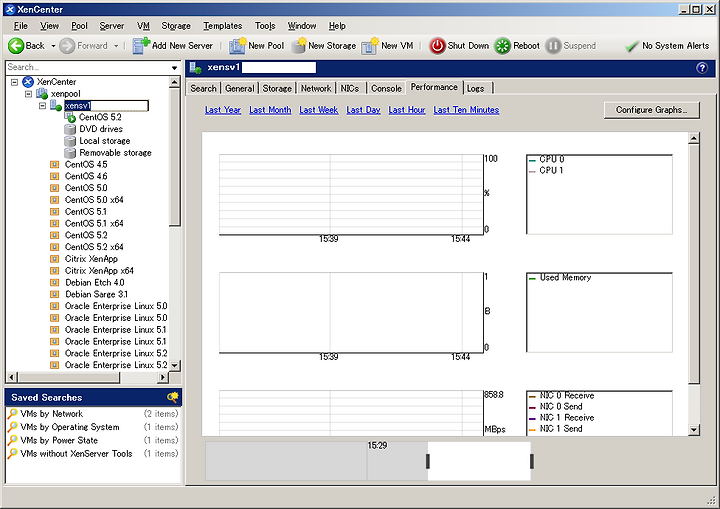The height and width of the screenshot is (509, 720).
Task: Click the graph panel scroll up arrow
Action: click(694, 138)
